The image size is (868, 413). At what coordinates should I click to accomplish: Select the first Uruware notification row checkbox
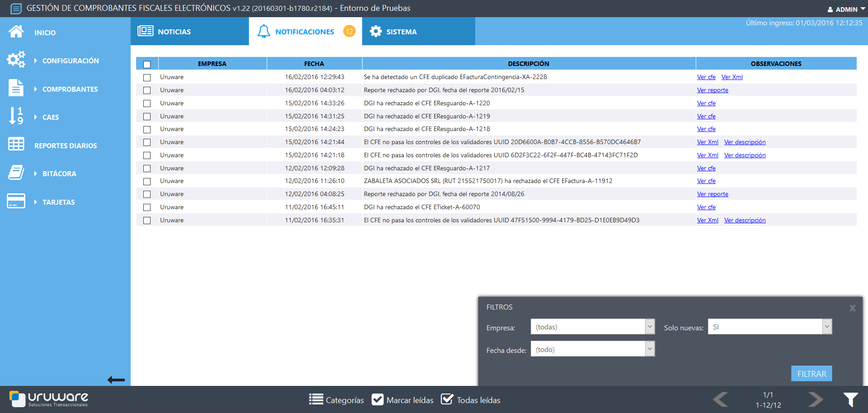click(147, 78)
